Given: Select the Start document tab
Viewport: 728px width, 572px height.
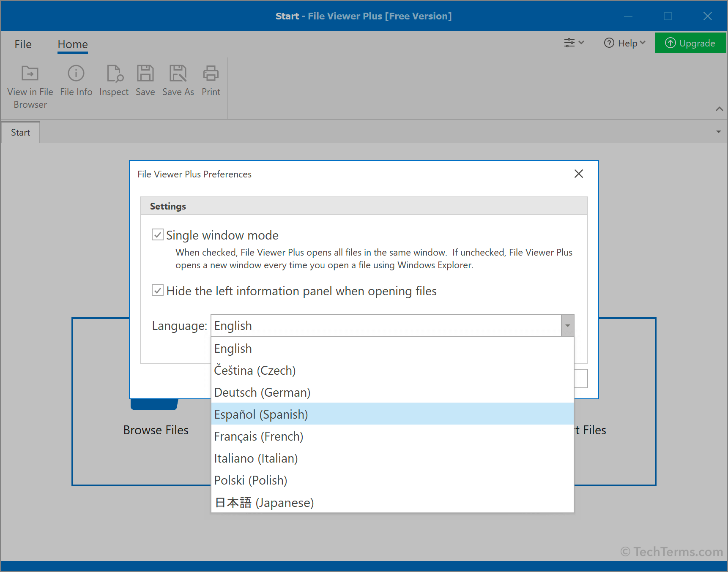Looking at the screenshot, I should (20, 132).
